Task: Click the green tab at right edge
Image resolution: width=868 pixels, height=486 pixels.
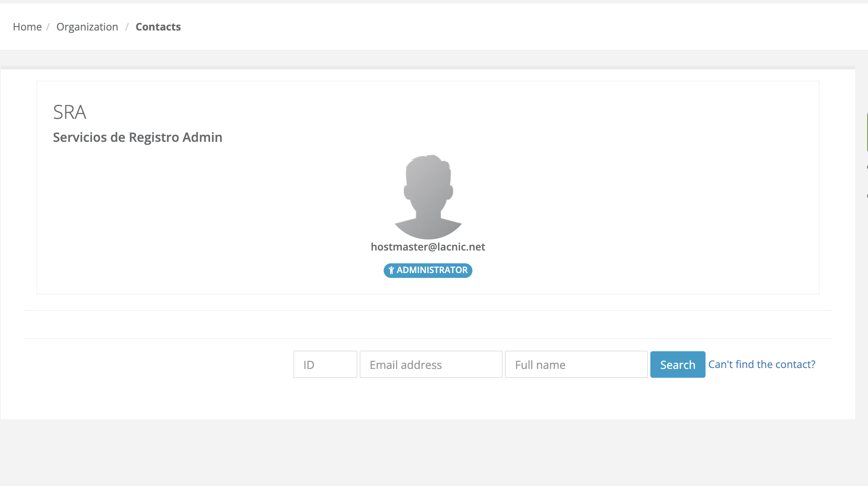Action: [867, 133]
